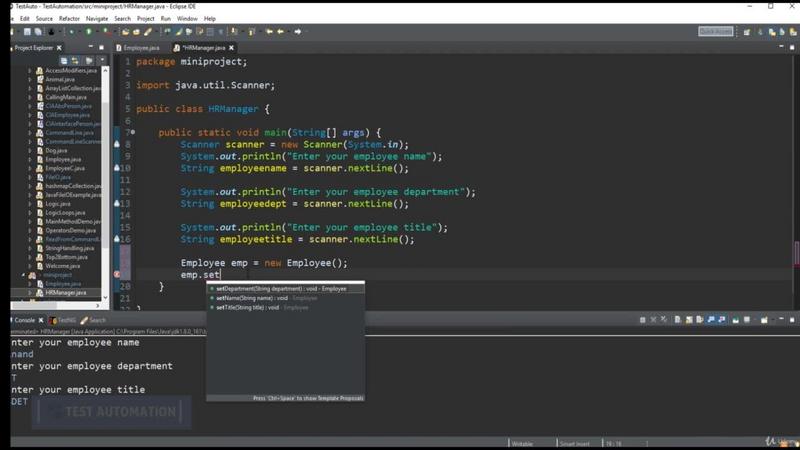Minimize the editor area

[x=781, y=46]
